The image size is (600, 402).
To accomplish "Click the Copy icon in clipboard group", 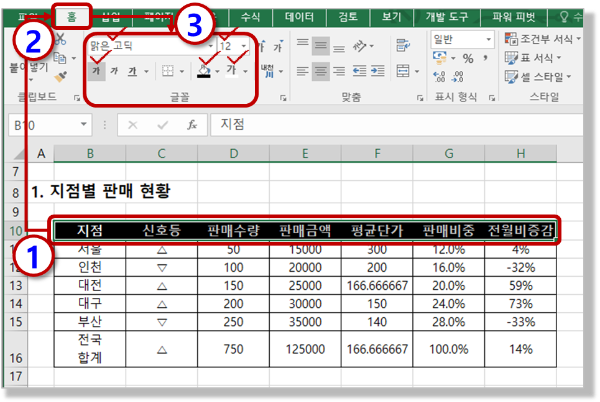I will (60, 58).
